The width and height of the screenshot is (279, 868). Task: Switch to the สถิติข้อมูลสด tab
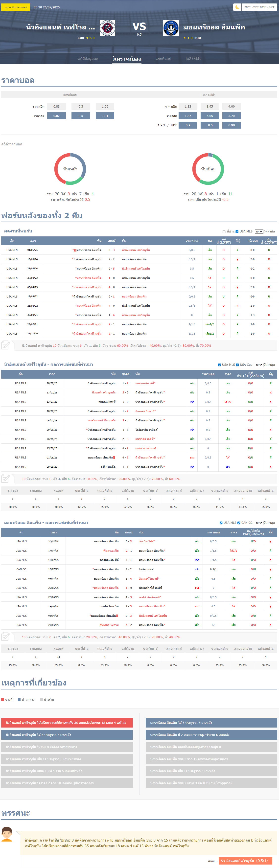pos(88,59)
